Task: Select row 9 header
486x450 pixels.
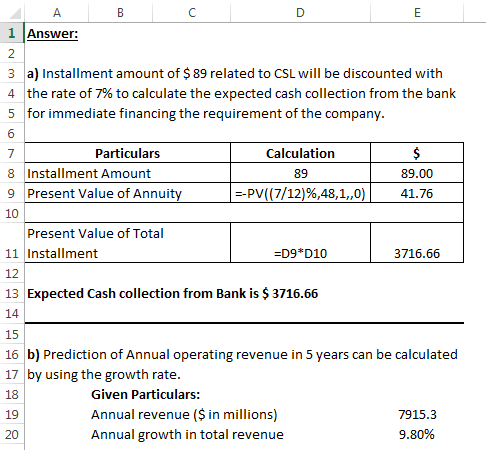Action: [12, 193]
